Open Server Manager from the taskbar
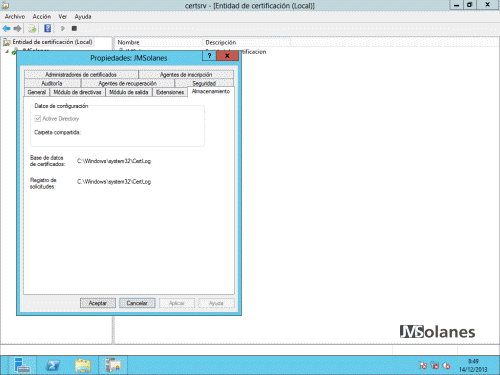Screen dimensions: 500x375 point(22,365)
